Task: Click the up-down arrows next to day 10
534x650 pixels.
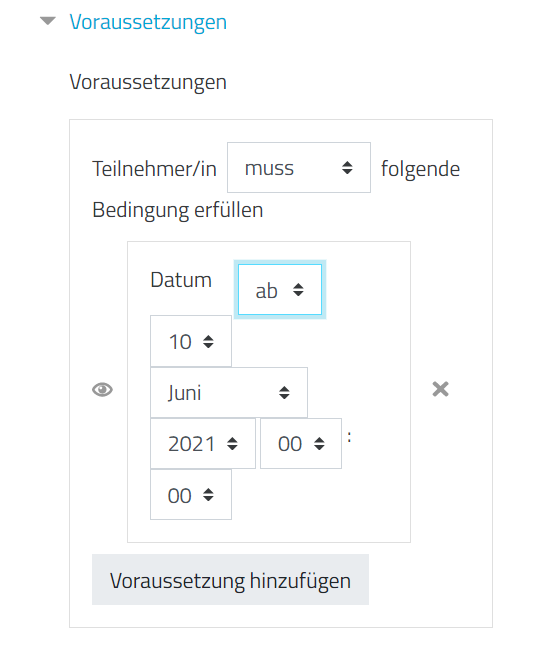Action: (208, 342)
